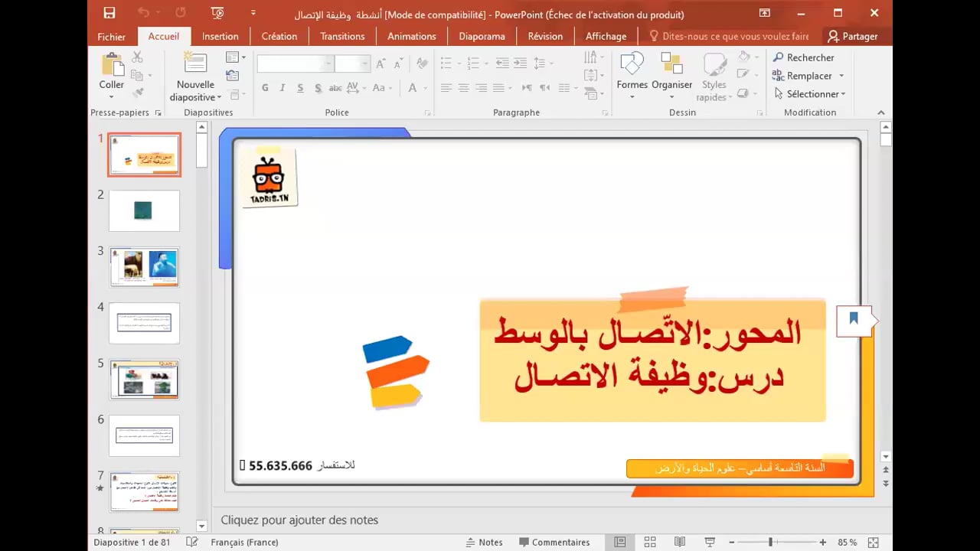980x551 pixels.
Task: Toggle align text left
Action: (446, 88)
